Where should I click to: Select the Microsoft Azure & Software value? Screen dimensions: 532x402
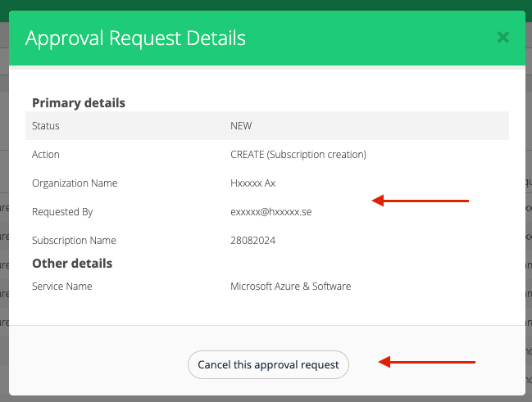(x=291, y=287)
